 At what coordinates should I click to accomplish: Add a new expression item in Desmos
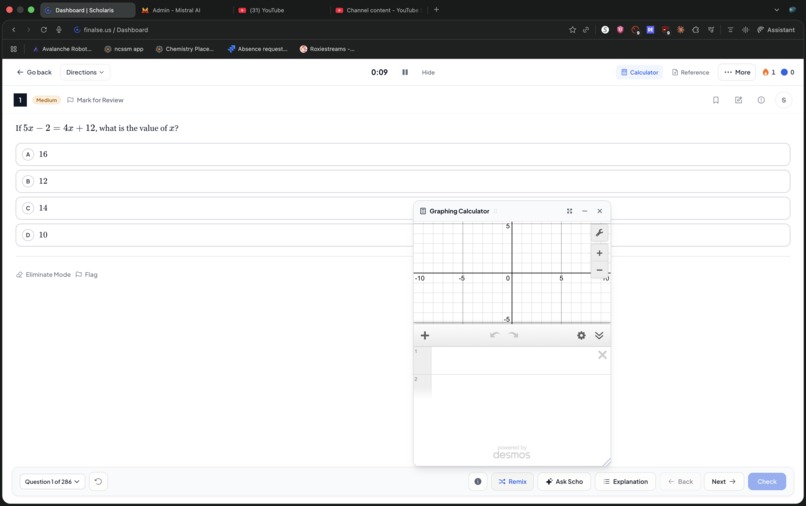point(425,335)
